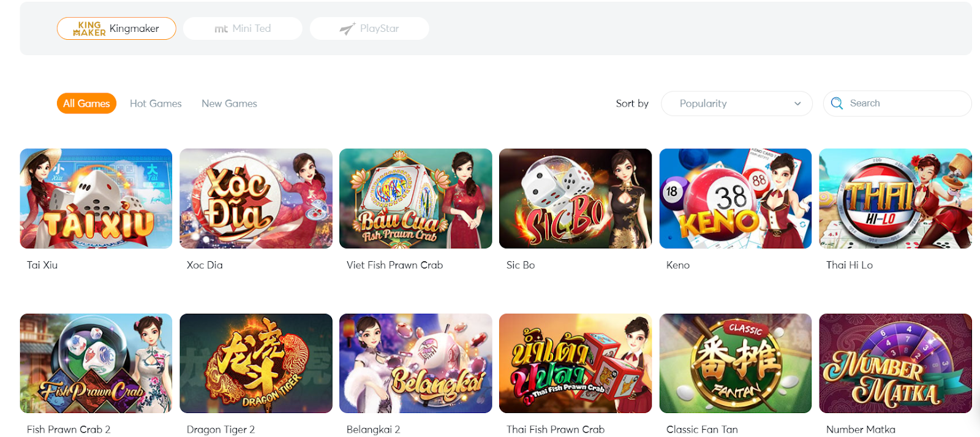
Task: Launch the Xoc Dia game image
Action: point(256,199)
